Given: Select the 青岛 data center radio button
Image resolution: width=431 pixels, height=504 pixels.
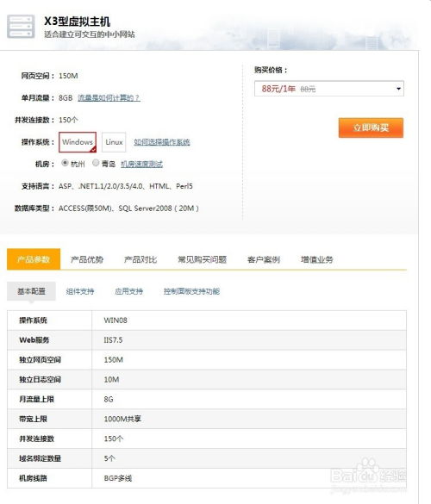Looking at the screenshot, I should [x=96, y=163].
